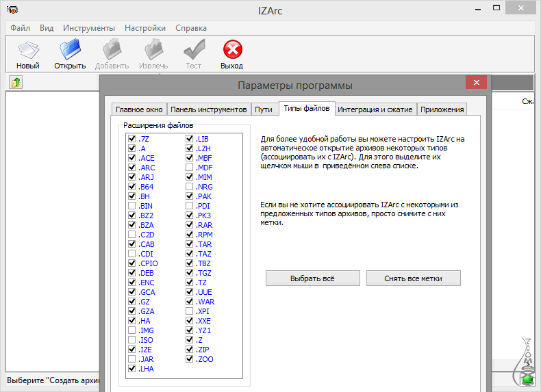Enable the .NRG extension checkbox
Image resolution: width=541 pixels, height=392 pixels.
coord(190,187)
